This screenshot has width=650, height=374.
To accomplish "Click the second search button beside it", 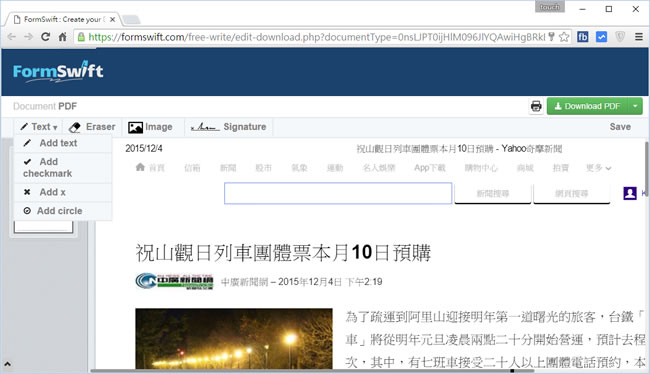I will (572, 193).
